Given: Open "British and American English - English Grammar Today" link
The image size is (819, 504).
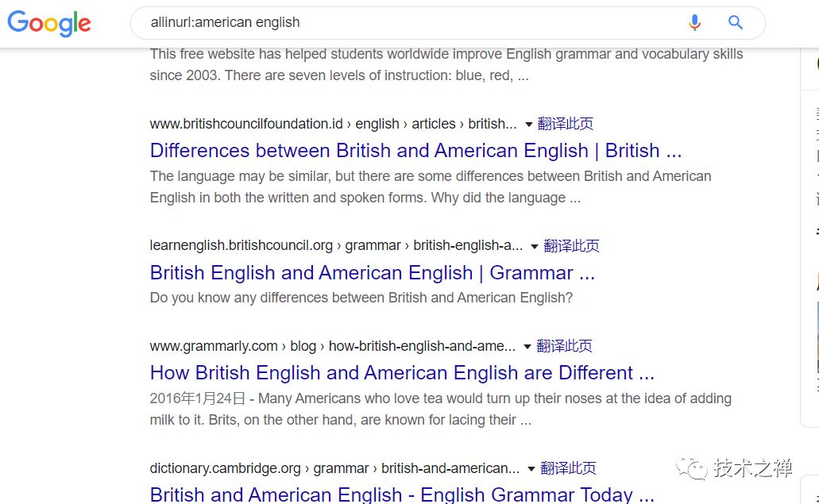Looking at the screenshot, I should point(402,494).
